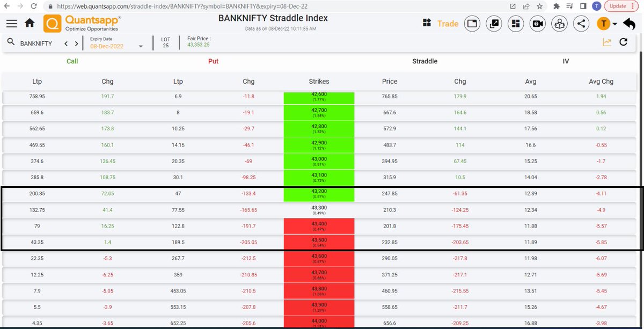Click the back arrow icon
644x329 pixels.
pyautogui.click(x=629, y=24)
